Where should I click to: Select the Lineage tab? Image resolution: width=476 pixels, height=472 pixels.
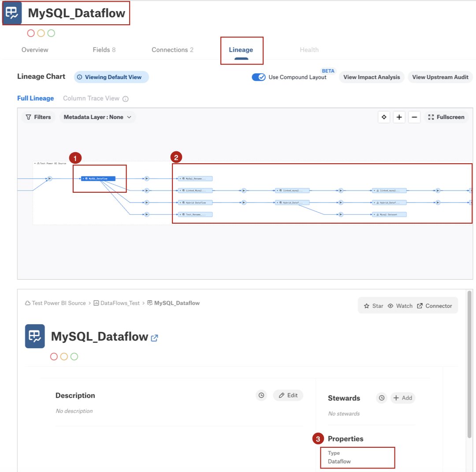coord(241,50)
